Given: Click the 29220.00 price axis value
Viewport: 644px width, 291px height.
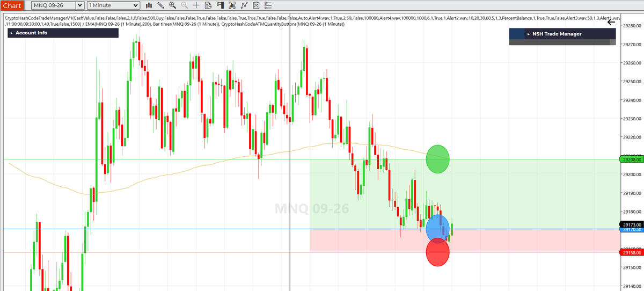Looking at the screenshot, I should (633, 137).
